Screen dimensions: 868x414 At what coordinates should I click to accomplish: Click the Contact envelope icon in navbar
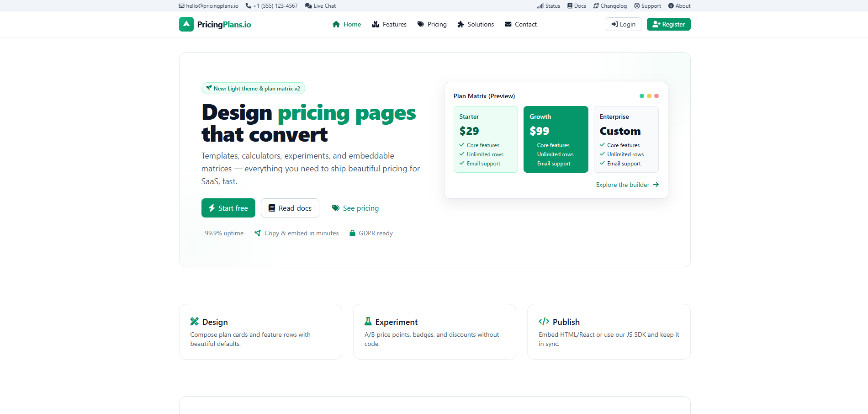(x=508, y=24)
